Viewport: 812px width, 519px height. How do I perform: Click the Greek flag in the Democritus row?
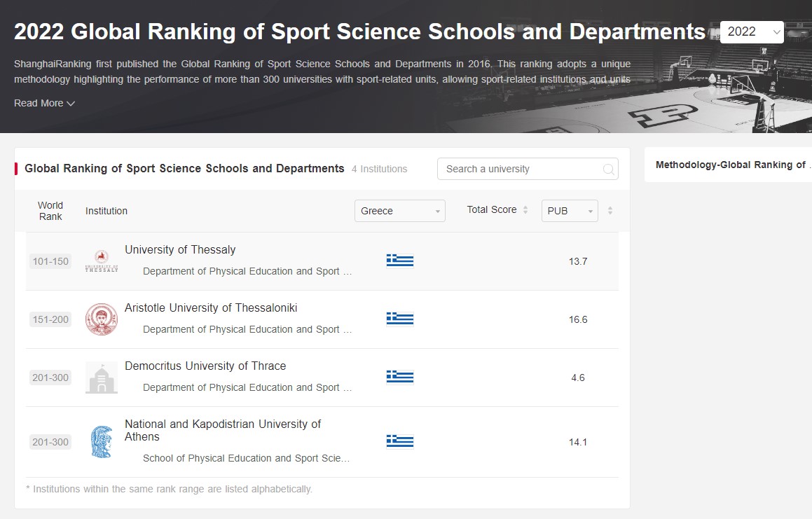click(400, 377)
